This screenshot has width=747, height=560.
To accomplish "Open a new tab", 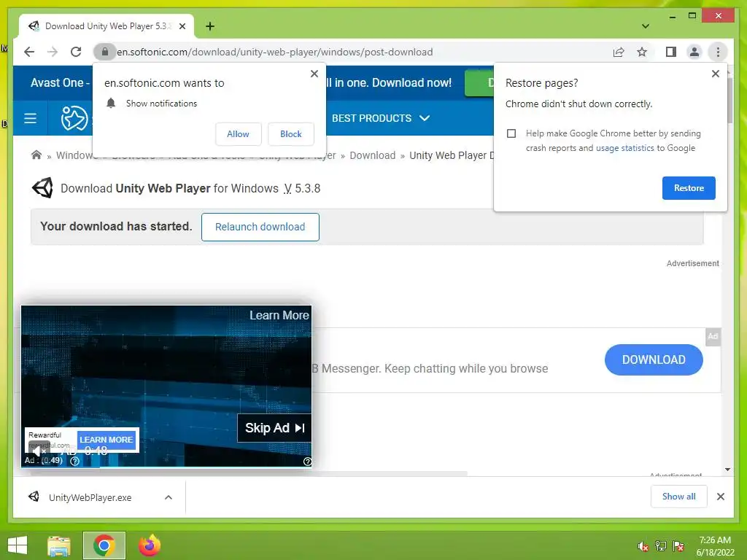I will click(x=209, y=26).
